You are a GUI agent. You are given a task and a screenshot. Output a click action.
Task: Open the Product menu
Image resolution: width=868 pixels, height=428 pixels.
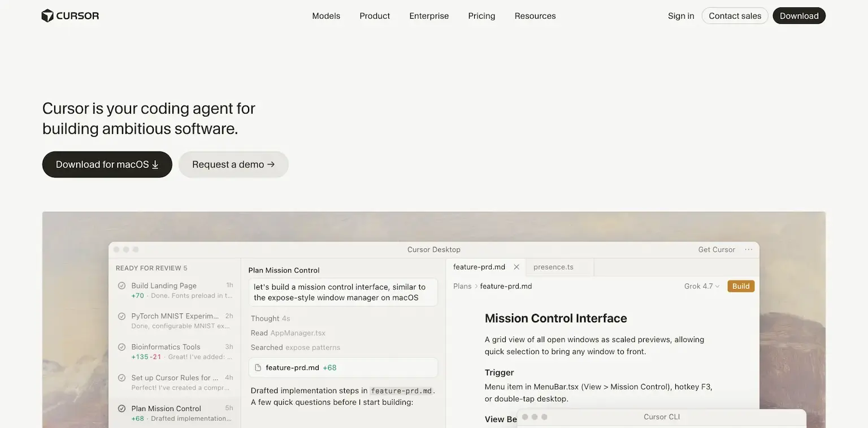[x=375, y=16]
